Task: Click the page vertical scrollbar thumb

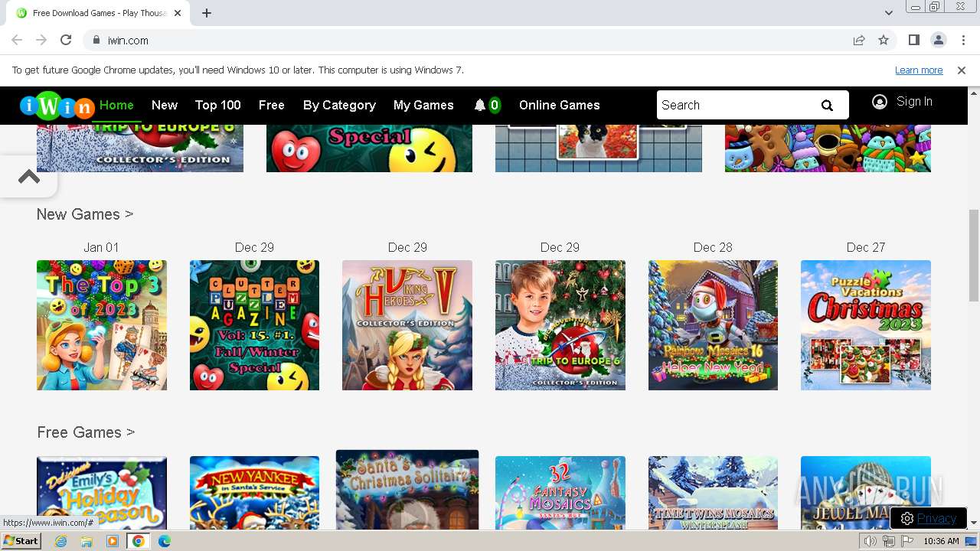Action: tap(973, 255)
